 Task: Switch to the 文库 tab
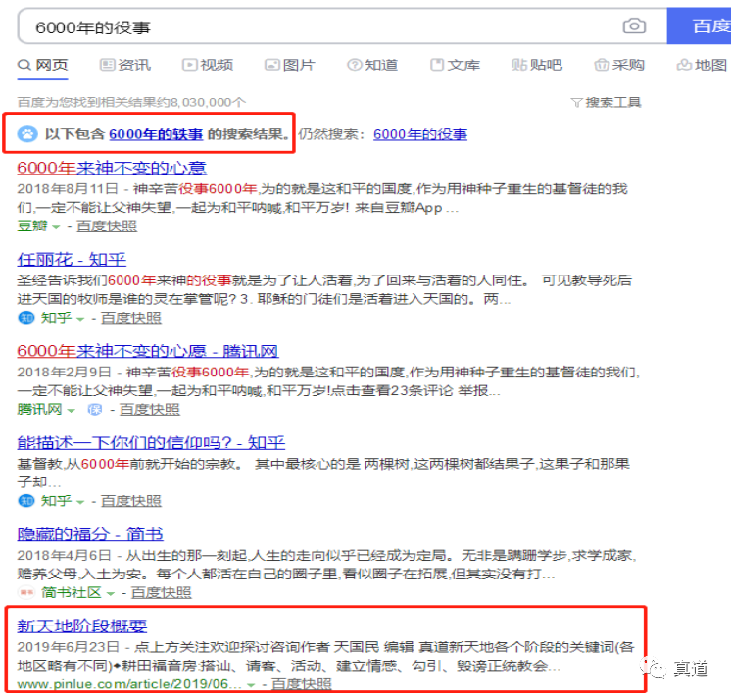click(x=455, y=65)
